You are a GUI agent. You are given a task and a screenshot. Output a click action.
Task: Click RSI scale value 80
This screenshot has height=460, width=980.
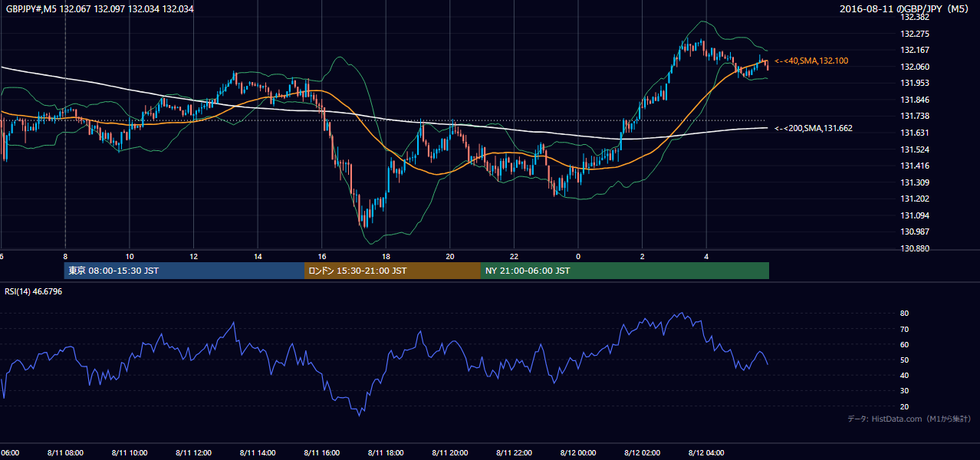[x=905, y=314]
